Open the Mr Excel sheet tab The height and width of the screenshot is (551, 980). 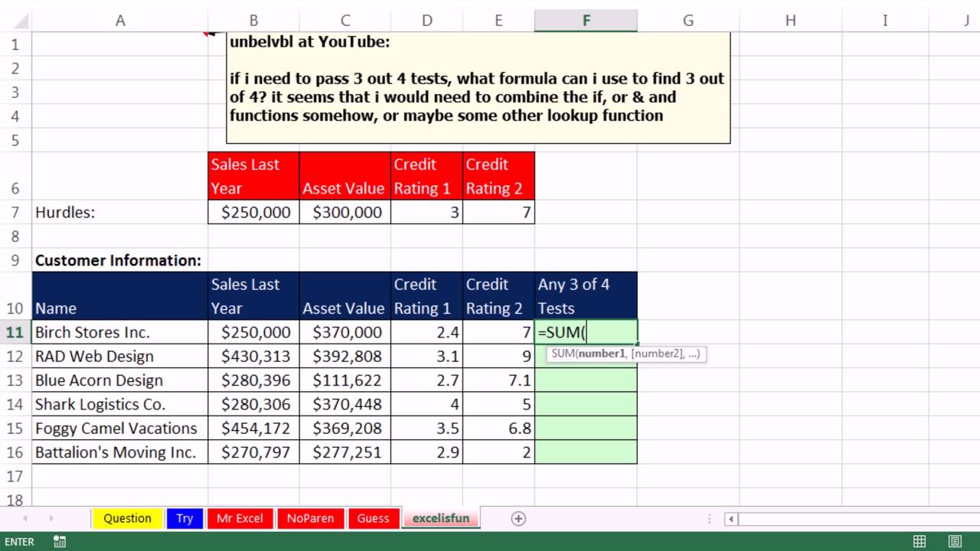pyautogui.click(x=240, y=518)
